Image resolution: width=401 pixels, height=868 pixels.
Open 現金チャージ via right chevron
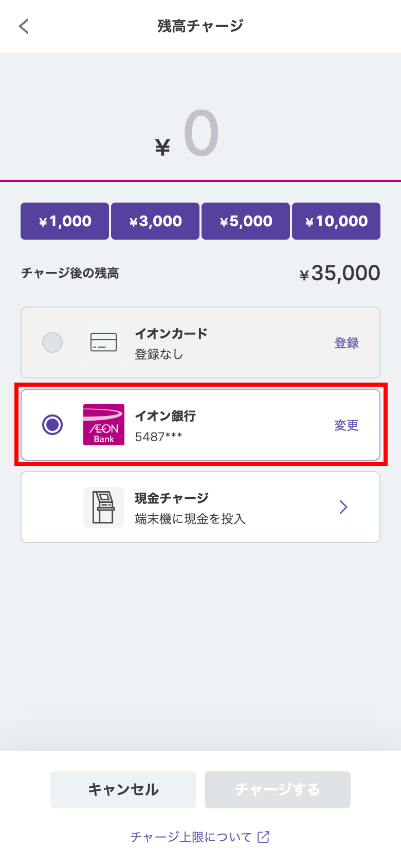point(343,507)
